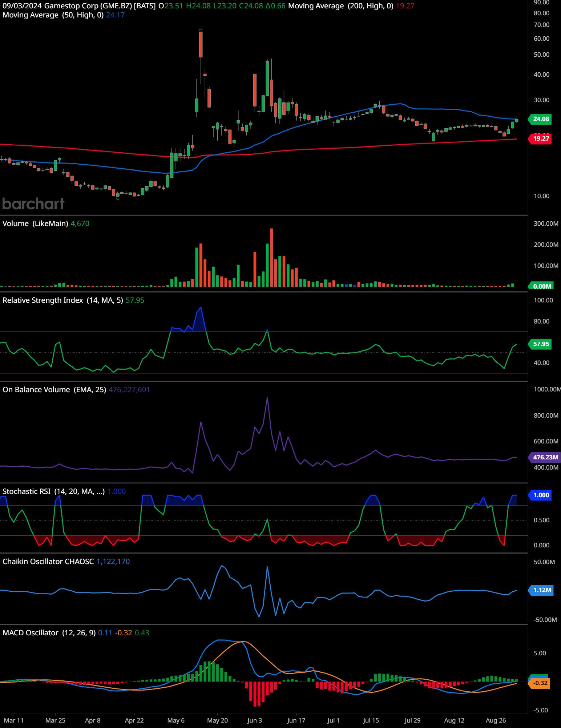Screen dimensions: 561x728
Task: Click the 800.00M OBV axis label
Action: tap(546, 415)
